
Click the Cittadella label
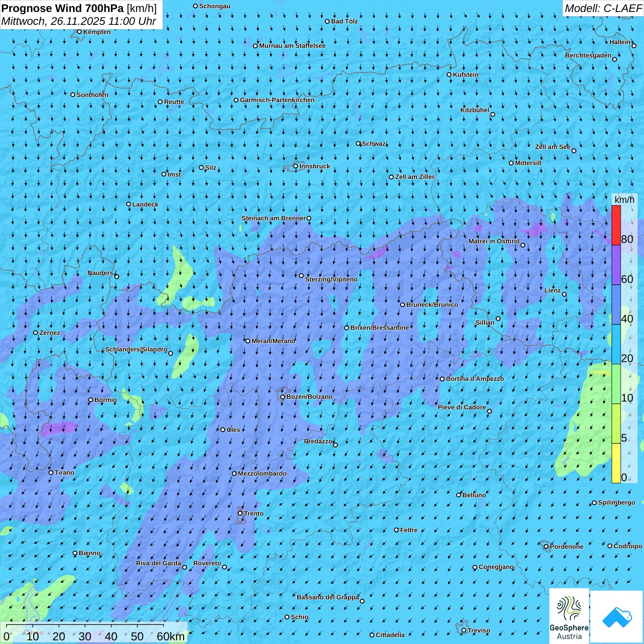pos(390,635)
